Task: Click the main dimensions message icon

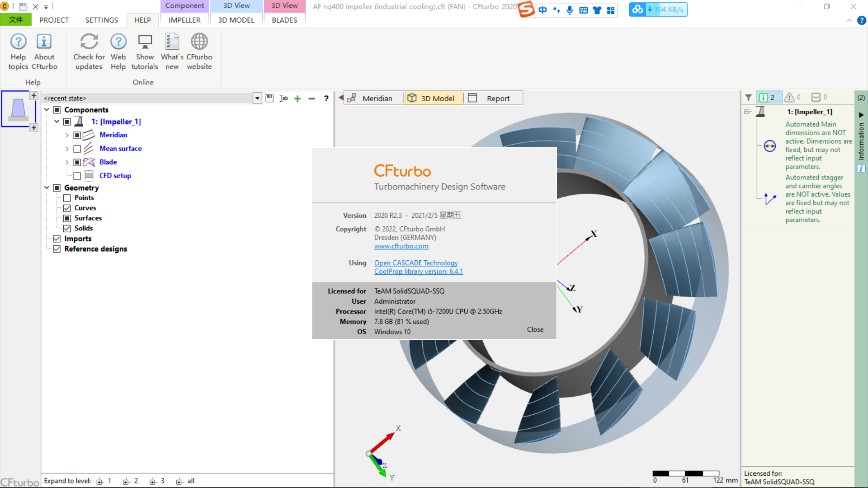Action: click(x=770, y=146)
